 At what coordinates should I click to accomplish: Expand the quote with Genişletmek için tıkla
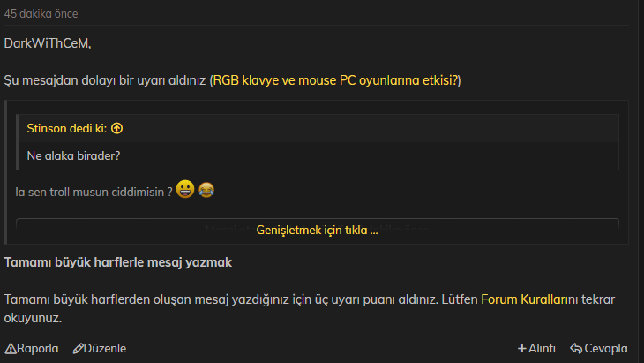pyautogui.click(x=317, y=230)
